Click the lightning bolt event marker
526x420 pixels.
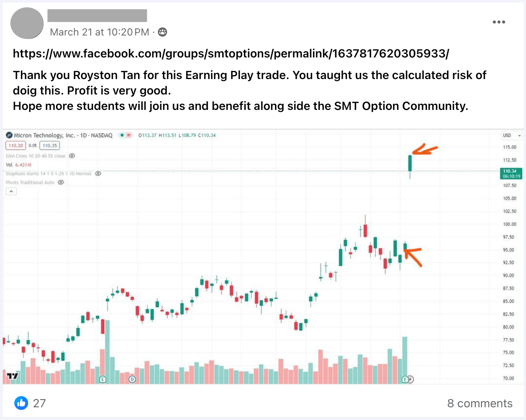(x=411, y=379)
